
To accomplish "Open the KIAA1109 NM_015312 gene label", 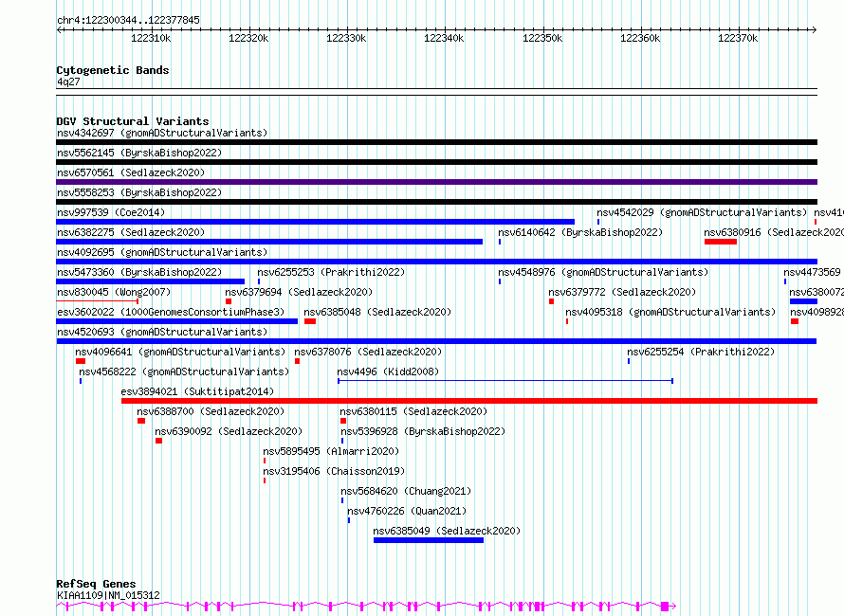I will pyautogui.click(x=108, y=595).
